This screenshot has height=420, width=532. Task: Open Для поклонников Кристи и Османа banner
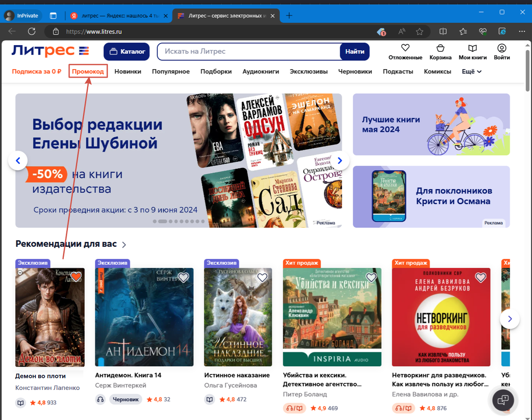(x=431, y=197)
